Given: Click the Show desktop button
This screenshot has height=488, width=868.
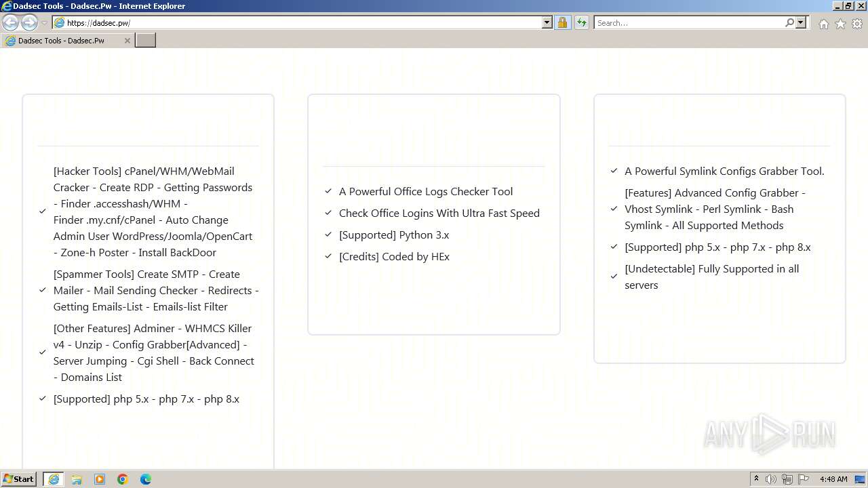Looking at the screenshot, I should [x=861, y=479].
